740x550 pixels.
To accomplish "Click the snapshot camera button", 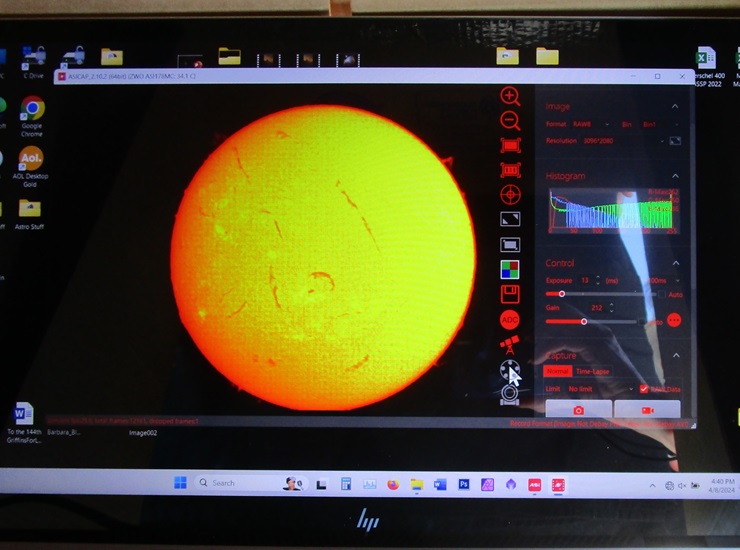I will 579,410.
